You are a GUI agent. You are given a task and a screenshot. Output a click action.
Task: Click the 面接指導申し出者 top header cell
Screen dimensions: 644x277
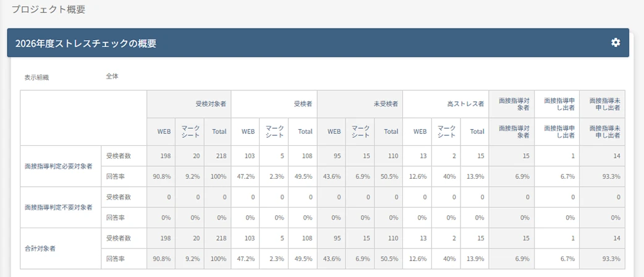557,104
